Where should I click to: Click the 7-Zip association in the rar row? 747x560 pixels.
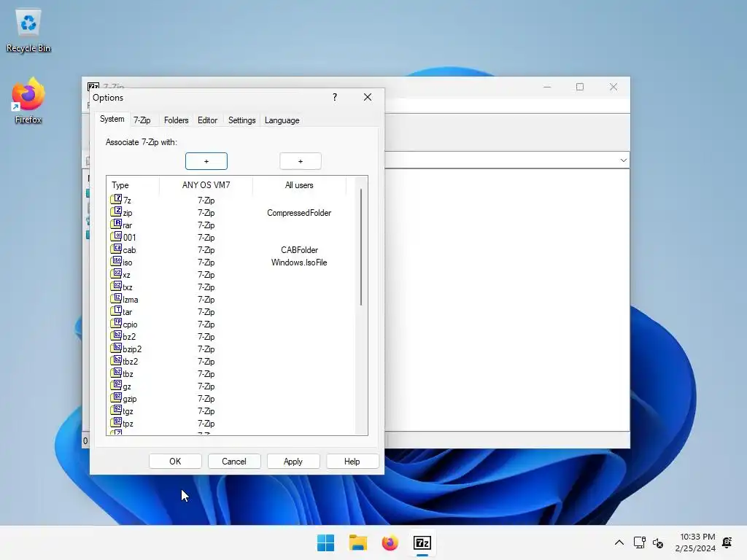click(x=206, y=225)
